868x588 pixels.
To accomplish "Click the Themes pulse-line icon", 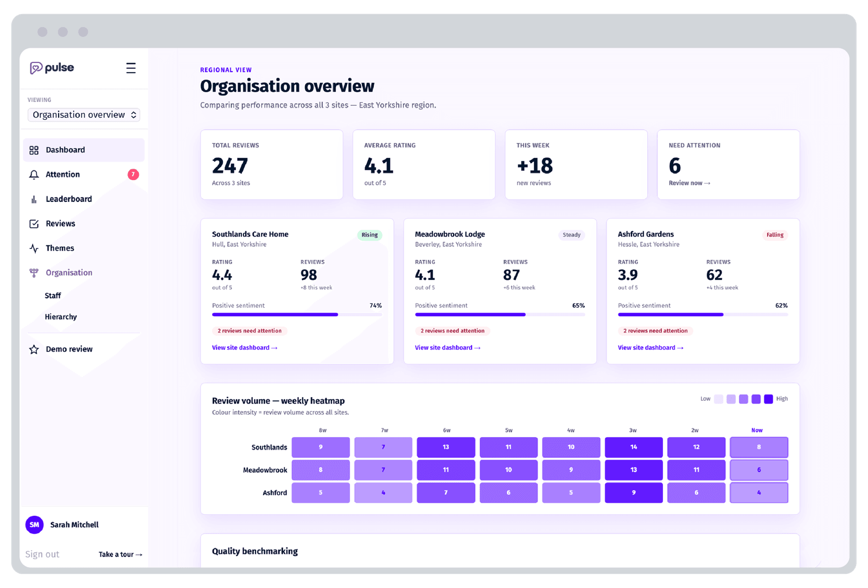I will 34,248.
